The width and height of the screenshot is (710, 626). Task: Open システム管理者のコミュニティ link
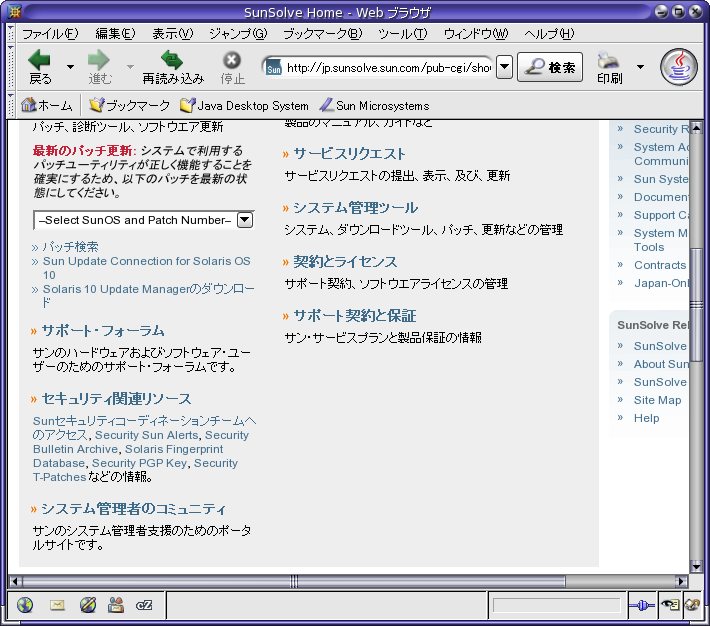[x=134, y=509]
